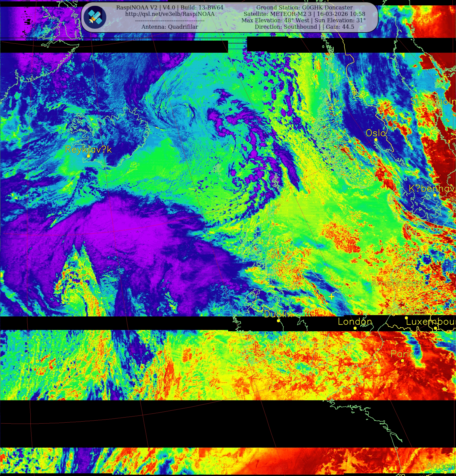Click the Amsterdam city dot marker
This screenshot has height=476, width=456.
click(399, 290)
